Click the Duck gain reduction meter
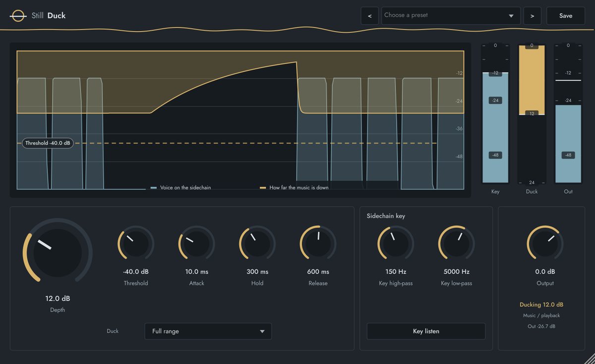The height and width of the screenshot is (364, 595). point(532,114)
